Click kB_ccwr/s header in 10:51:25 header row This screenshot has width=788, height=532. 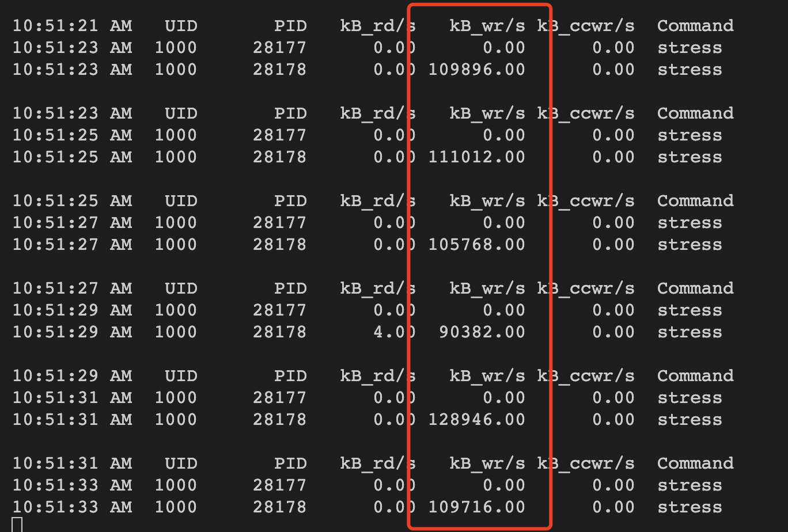point(586,201)
